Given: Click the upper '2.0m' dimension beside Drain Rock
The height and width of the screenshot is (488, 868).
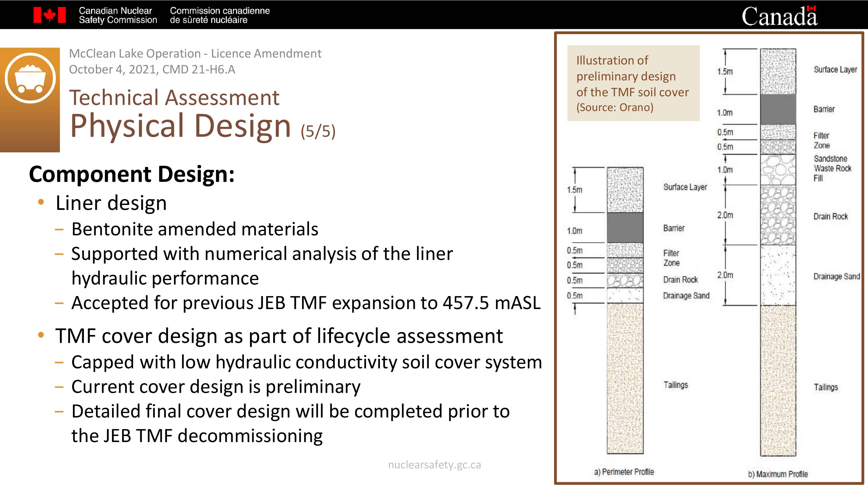Looking at the screenshot, I should pos(725,215).
